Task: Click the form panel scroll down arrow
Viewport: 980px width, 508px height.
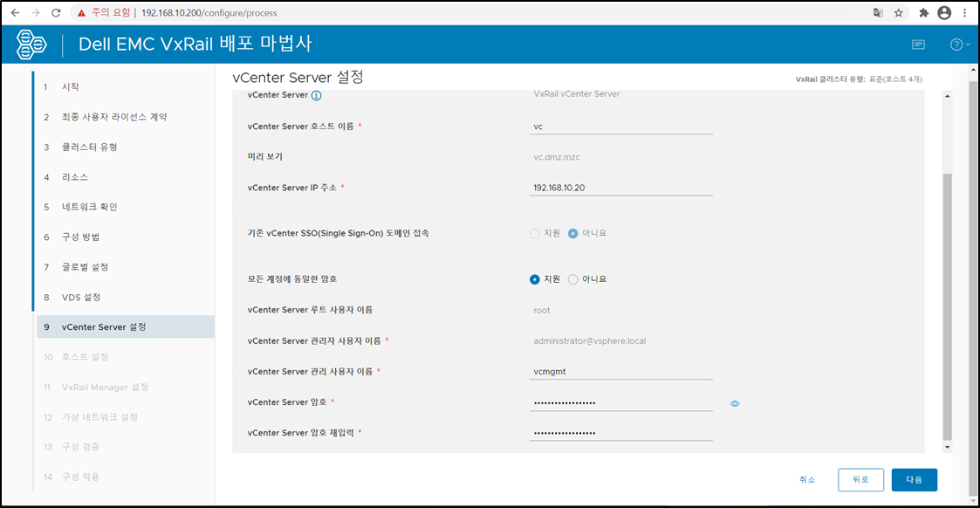Action: (948, 447)
